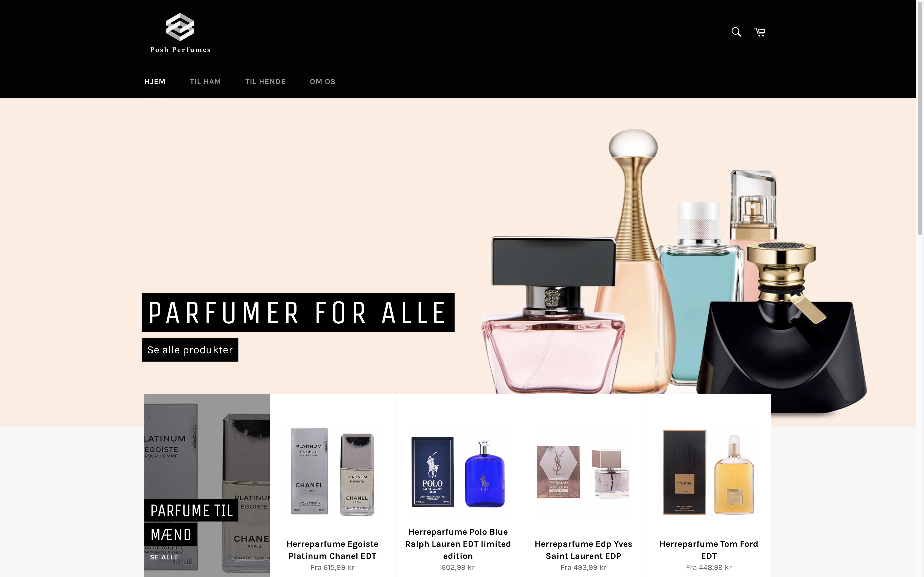
Task: Open the search magnifier icon
Action: [x=736, y=32]
